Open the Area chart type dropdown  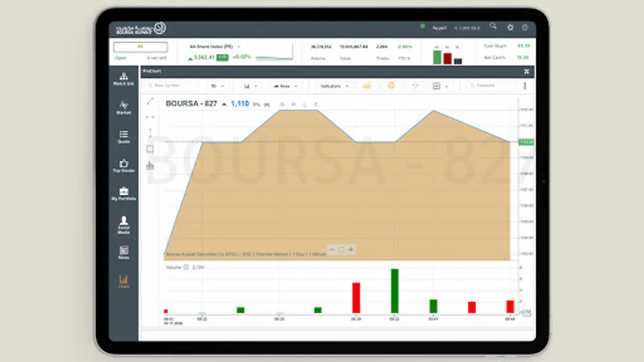click(285, 86)
